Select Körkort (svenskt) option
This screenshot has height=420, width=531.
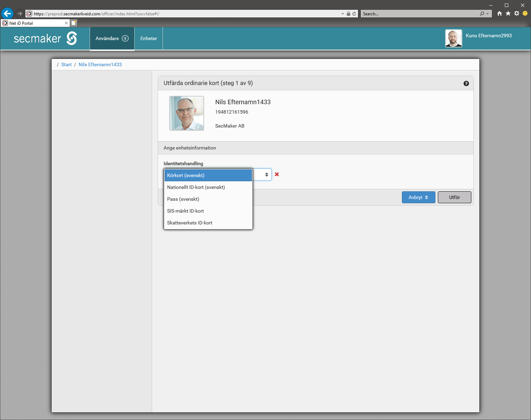(x=208, y=175)
